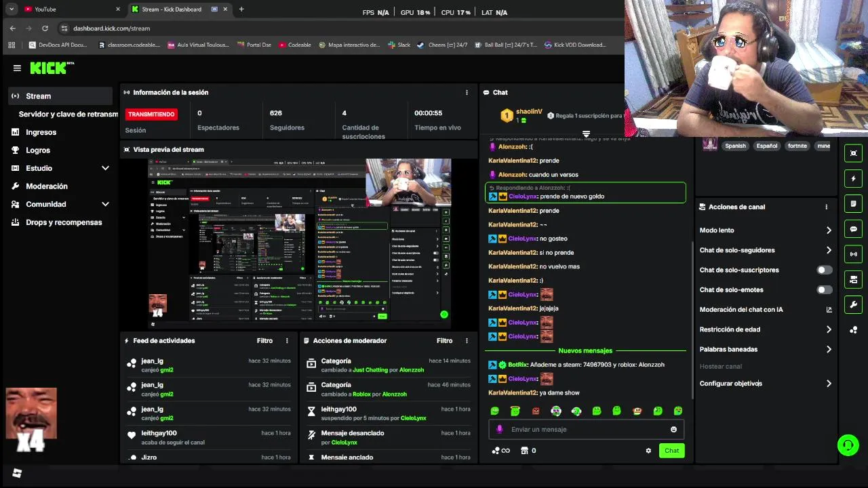Click the green support headset button

848,445
